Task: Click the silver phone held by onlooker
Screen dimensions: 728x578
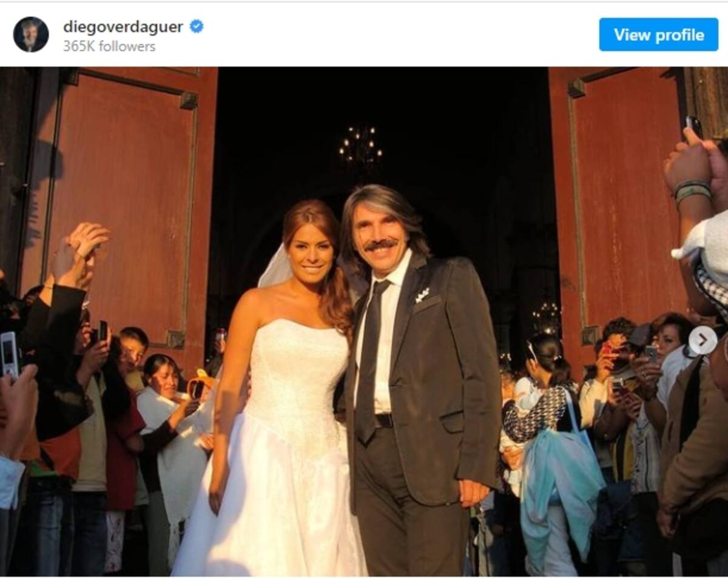Action: tap(10, 354)
